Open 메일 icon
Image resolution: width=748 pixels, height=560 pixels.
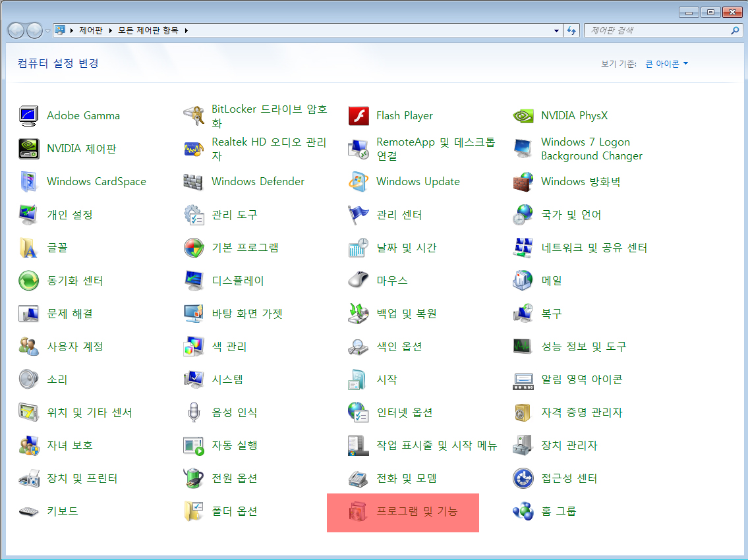pyautogui.click(x=523, y=281)
